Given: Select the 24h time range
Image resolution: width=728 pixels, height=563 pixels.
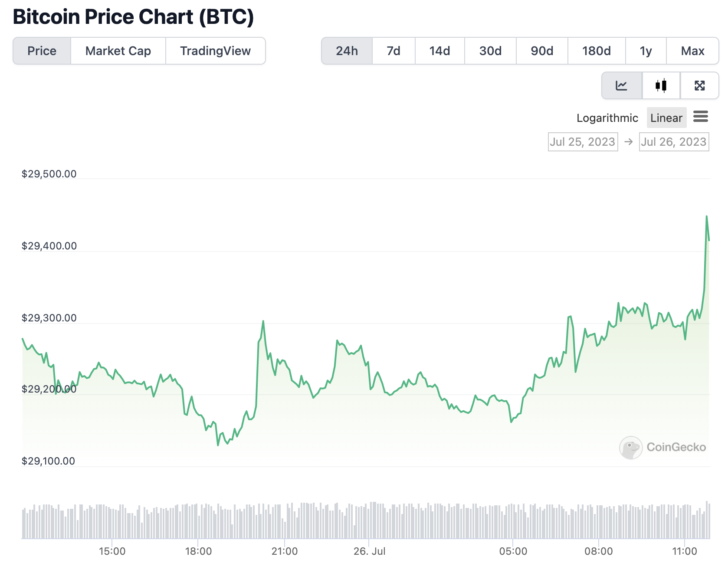Looking at the screenshot, I should coord(347,51).
